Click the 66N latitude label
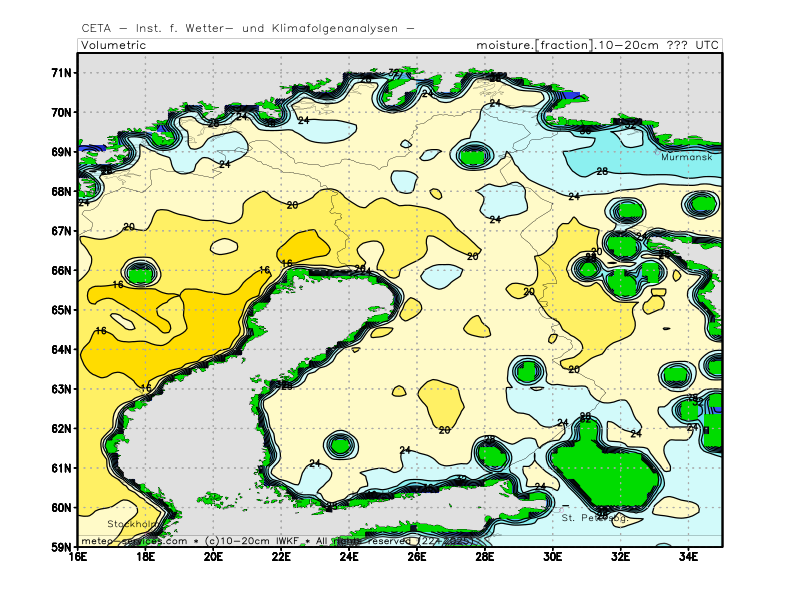The height and width of the screenshot is (600, 800). pyautogui.click(x=62, y=270)
